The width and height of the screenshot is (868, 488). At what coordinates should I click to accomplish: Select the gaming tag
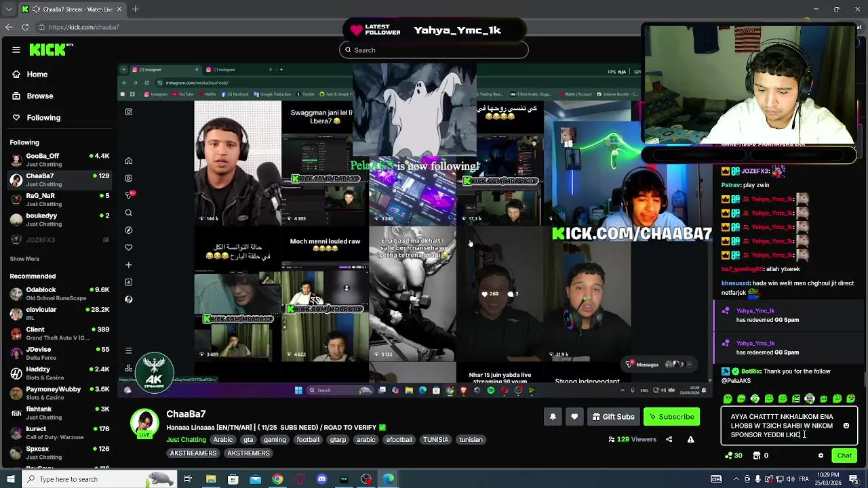275,440
